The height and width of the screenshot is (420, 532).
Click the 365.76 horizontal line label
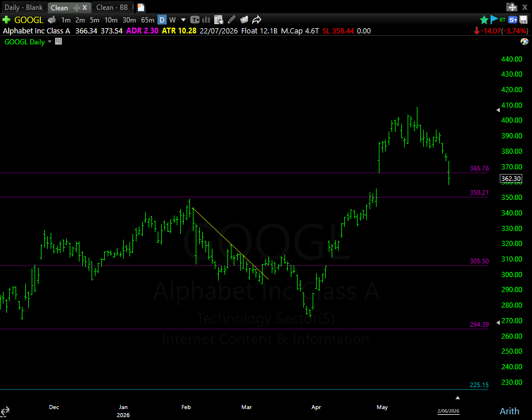tap(479, 168)
